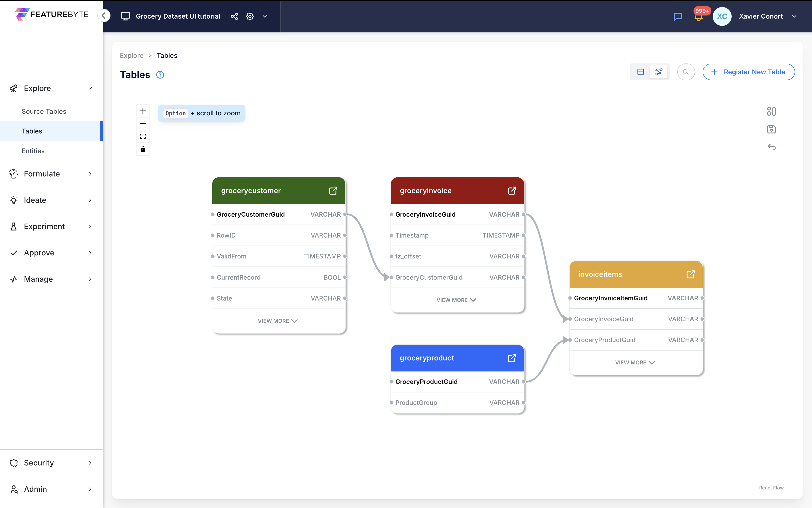Select the blue groceryproduct header

(457, 358)
